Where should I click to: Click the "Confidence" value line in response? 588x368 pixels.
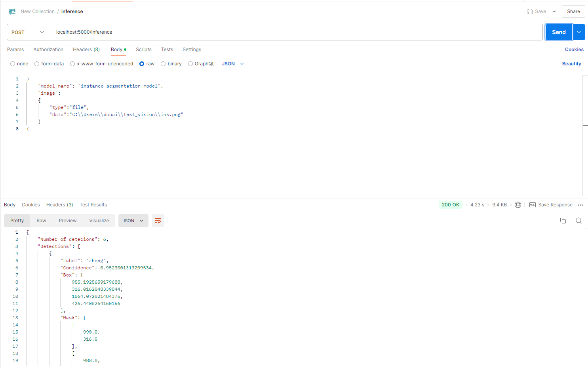[107, 268]
